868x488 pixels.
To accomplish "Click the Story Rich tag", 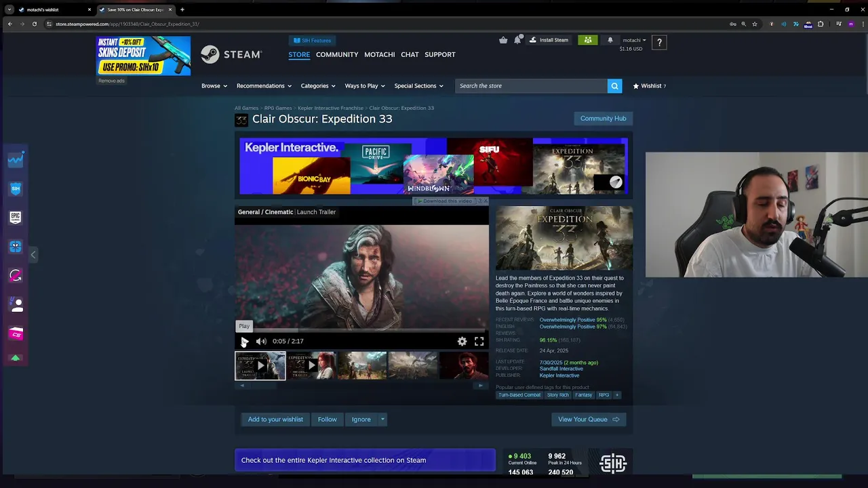I will (x=558, y=395).
